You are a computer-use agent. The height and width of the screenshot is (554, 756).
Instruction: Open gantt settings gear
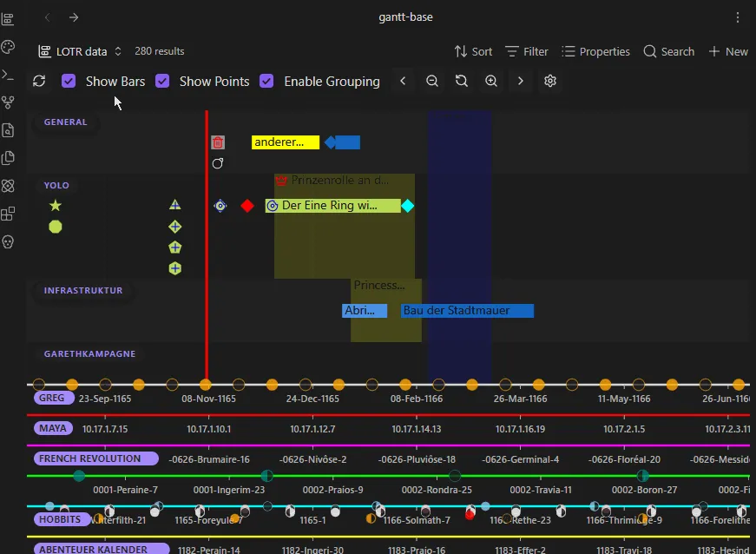pyautogui.click(x=550, y=81)
